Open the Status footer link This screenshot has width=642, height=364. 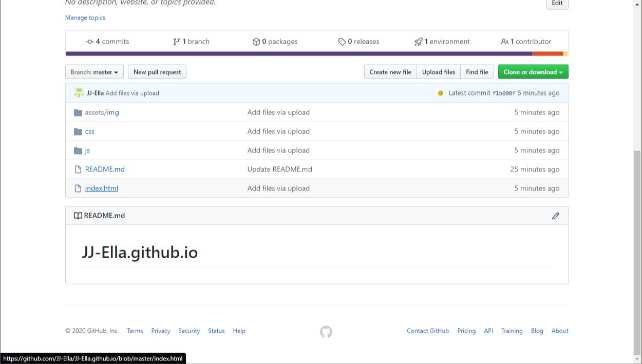pyautogui.click(x=216, y=331)
